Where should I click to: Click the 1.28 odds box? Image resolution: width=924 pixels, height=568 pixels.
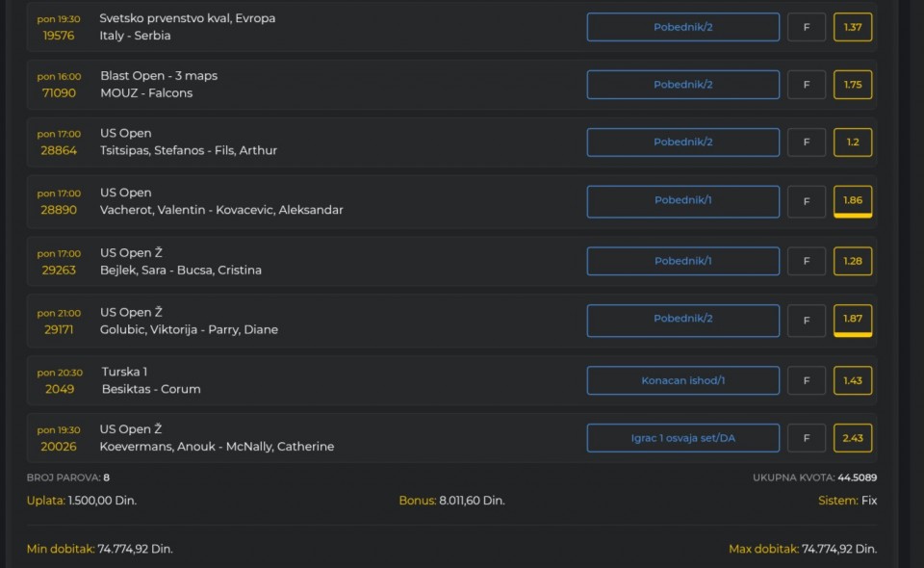(x=853, y=261)
